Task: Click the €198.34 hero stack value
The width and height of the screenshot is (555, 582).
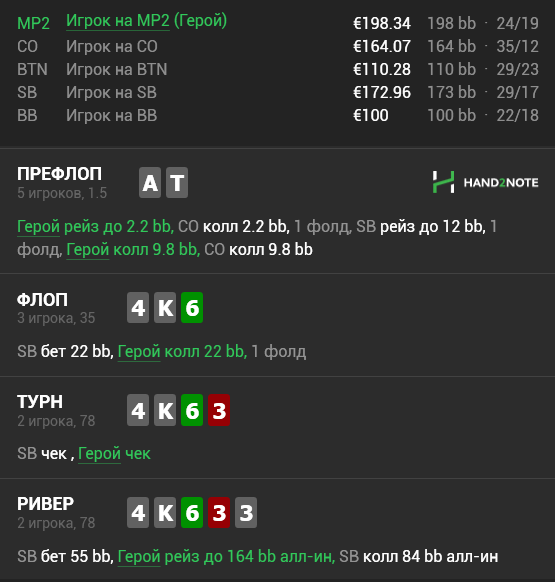Action: pyautogui.click(x=382, y=23)
